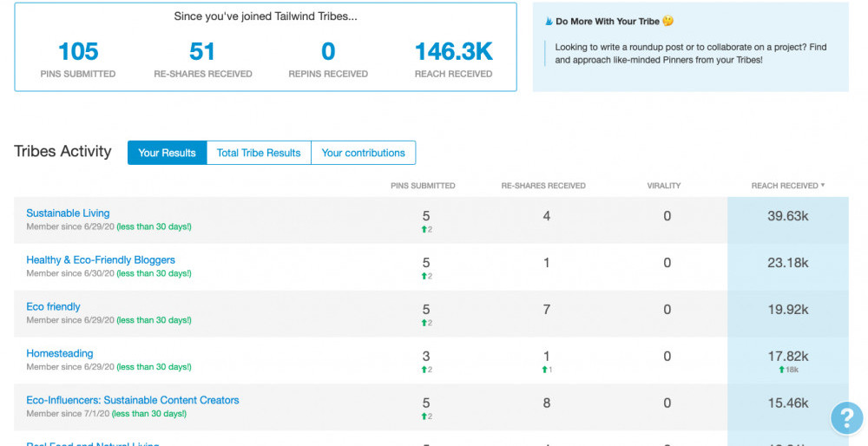Click the 39.63k reach value
Viewport: 868px width, 446px height.
[x=788, y=216]
